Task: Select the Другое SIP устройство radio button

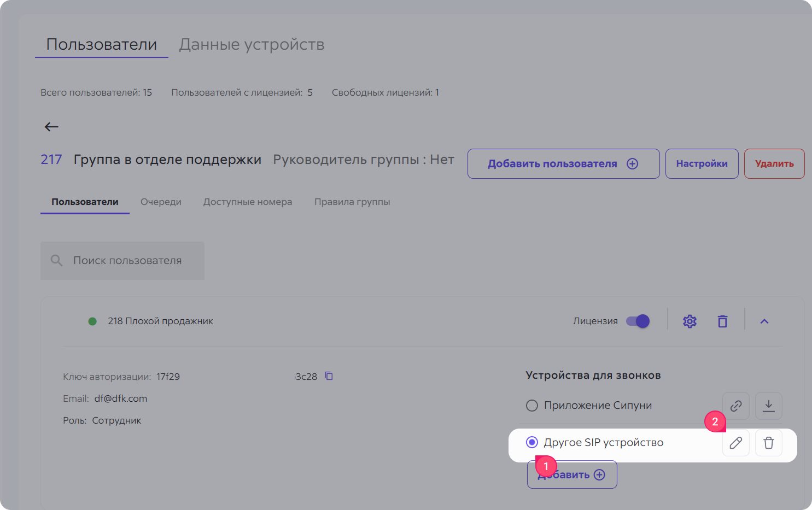Action: click(531, 442)
